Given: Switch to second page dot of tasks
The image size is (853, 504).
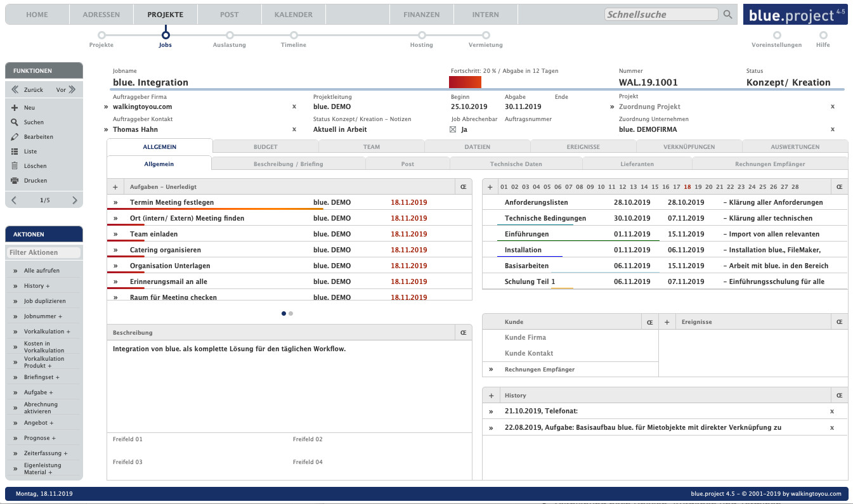Looking at the screenshot, I should click(290, 313).
